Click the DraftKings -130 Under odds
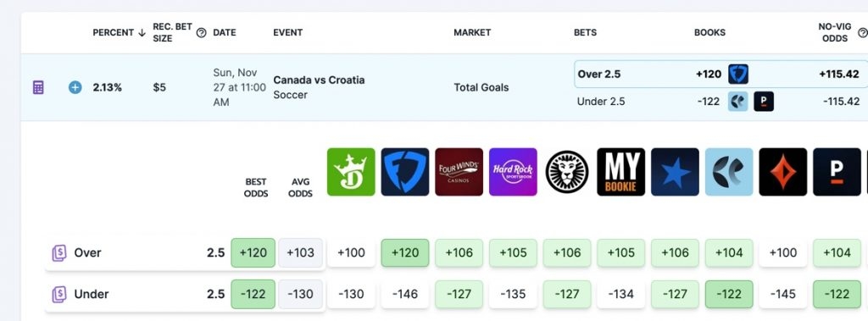 [351, 294]
